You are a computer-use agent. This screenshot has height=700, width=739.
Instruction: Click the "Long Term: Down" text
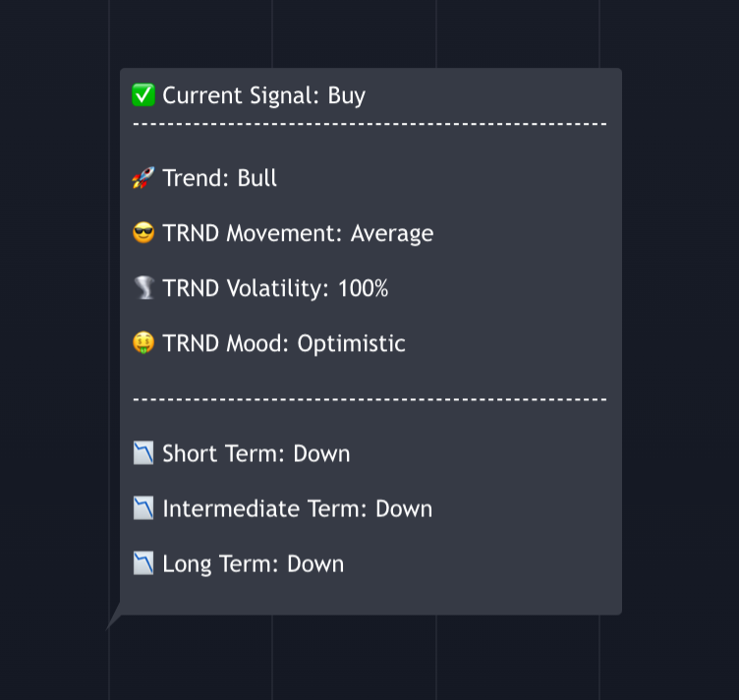[x=254, y=563]
